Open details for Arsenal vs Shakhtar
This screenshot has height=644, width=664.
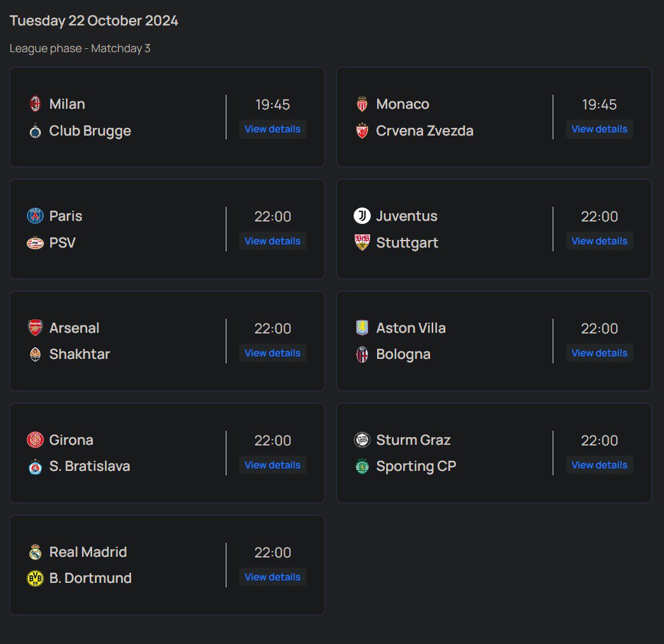click(272, 353)
